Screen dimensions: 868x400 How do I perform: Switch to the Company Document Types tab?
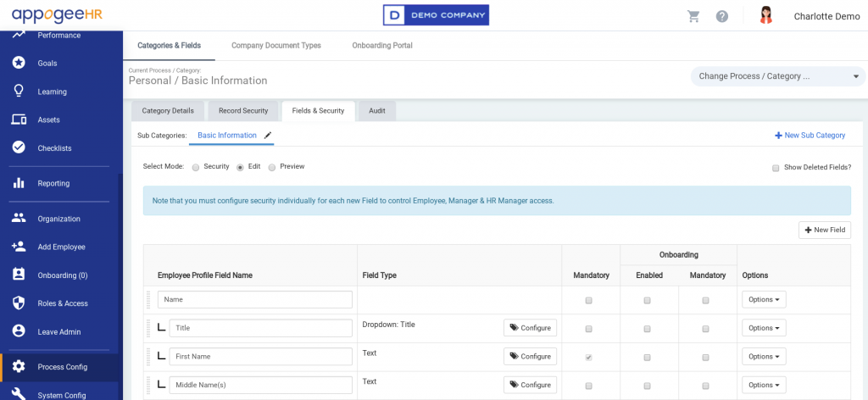tap(276, 46)
